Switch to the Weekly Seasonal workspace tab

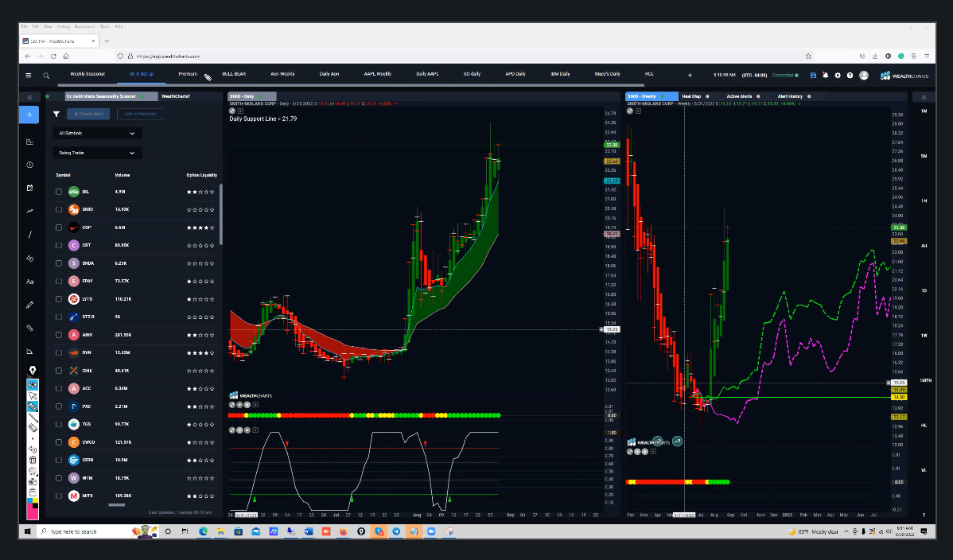[x=88, y=74]
